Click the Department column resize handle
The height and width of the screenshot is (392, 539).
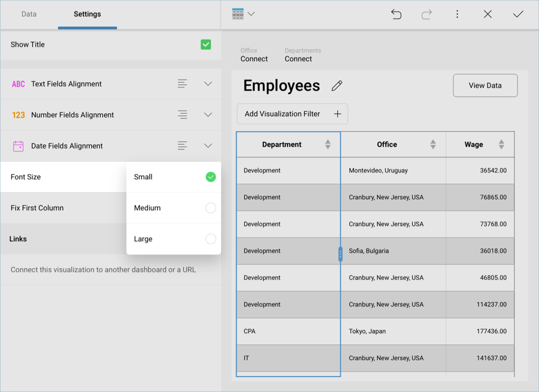[x=340, y=254]
